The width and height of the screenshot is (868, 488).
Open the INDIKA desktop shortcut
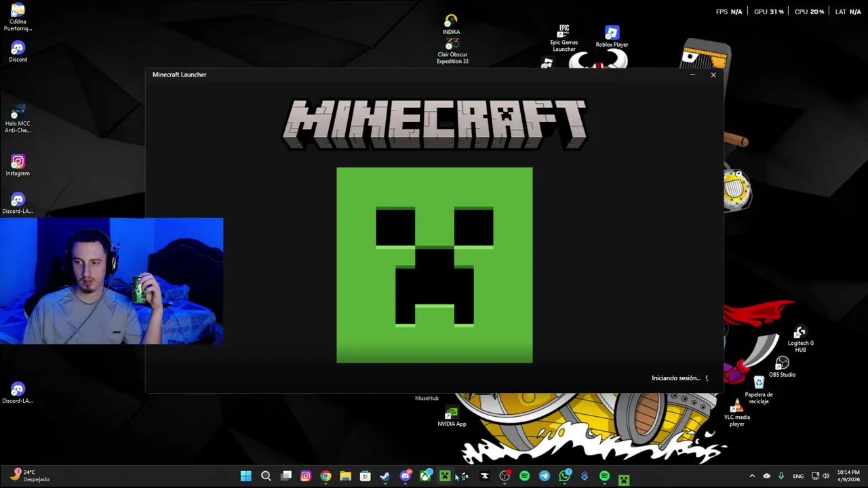(451, 24)
